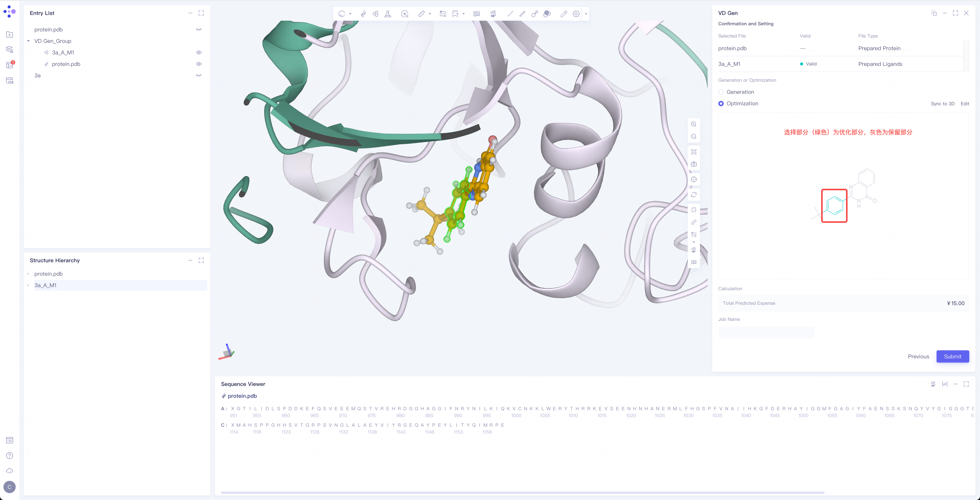Show the 3a entry
The width and height of the screenshot is (980, 500).
(x=199, y=75)
